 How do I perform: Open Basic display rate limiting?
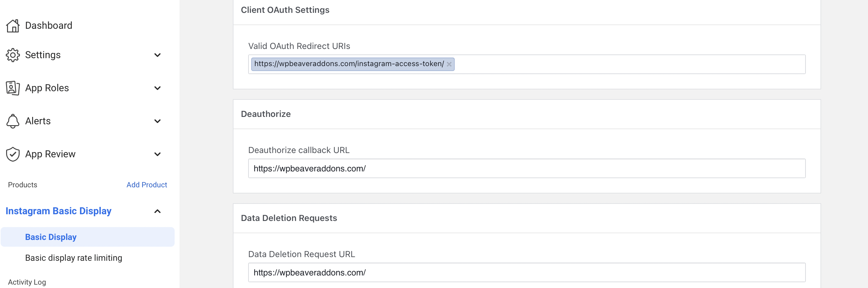click(x=74, y=258)
